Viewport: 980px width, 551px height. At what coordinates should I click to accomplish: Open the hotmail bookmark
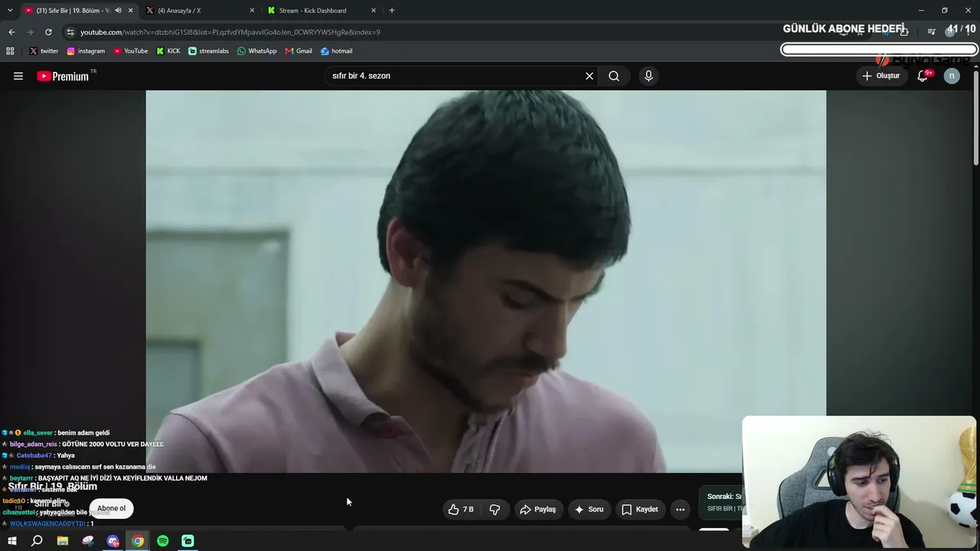pyautogui.click(x=337, y=51)
